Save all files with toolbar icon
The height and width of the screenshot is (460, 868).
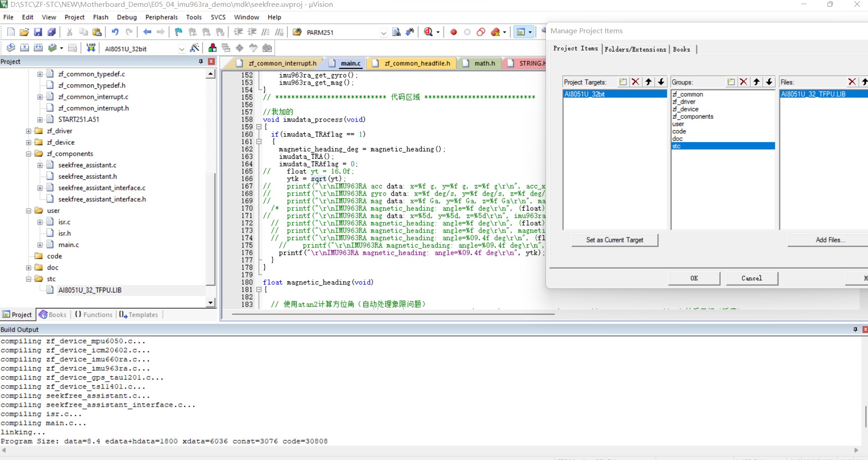(51, 32)
